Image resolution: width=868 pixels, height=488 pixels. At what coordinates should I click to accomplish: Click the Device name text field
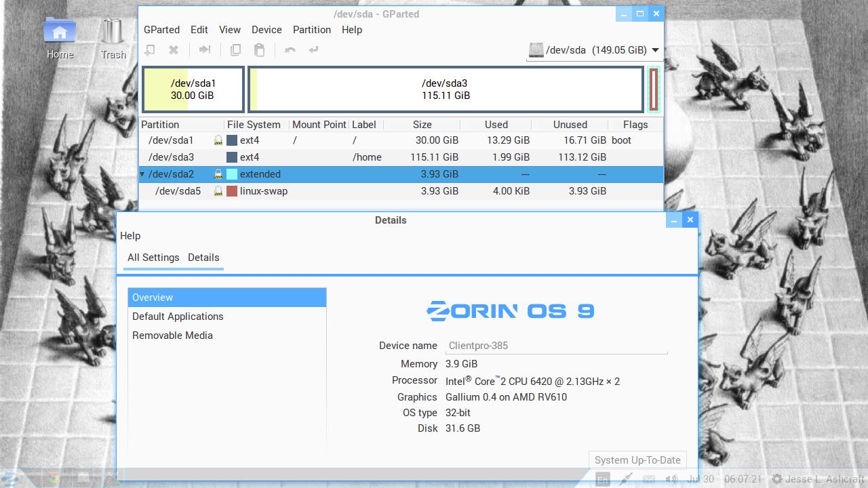point(556,346)
